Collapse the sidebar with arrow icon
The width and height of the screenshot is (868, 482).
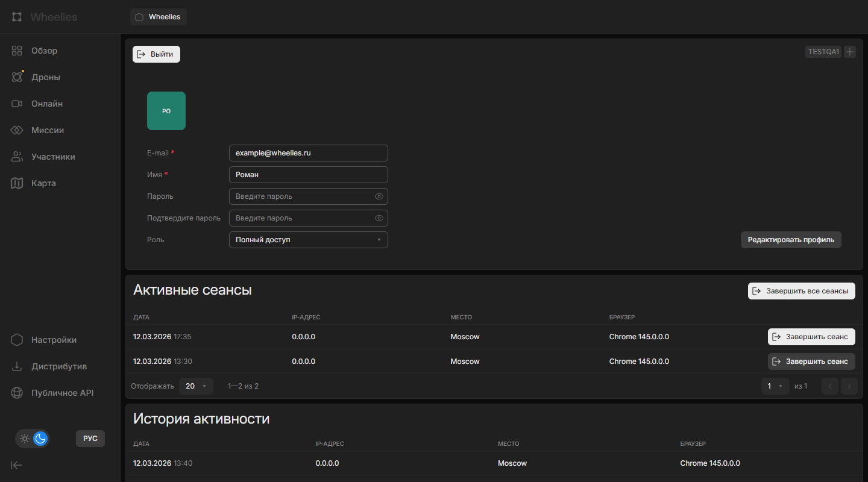click(17, 465)
